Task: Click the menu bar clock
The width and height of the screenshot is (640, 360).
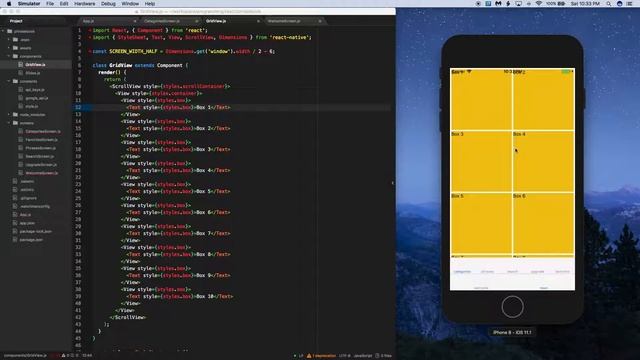Action: (585, 4)
